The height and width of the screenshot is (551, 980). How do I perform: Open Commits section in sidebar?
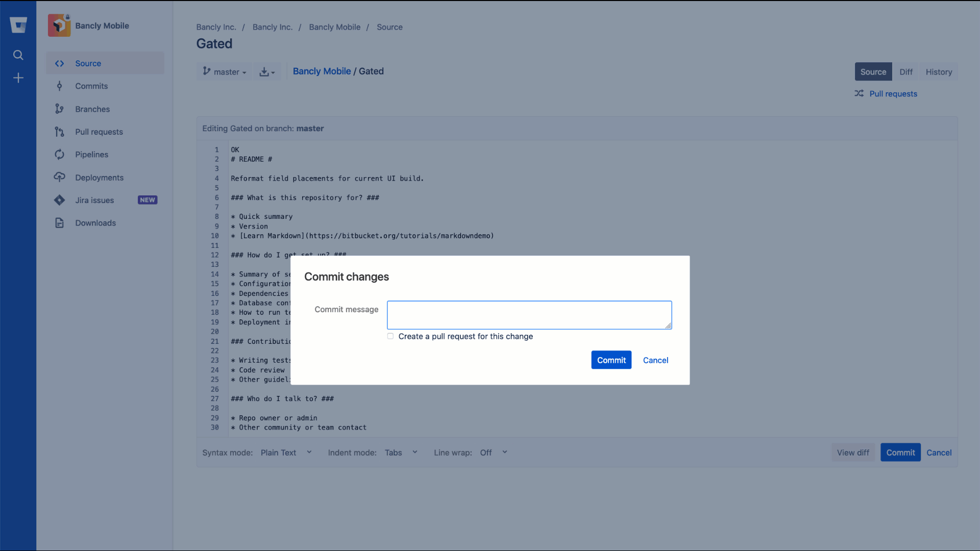point(91,85)
